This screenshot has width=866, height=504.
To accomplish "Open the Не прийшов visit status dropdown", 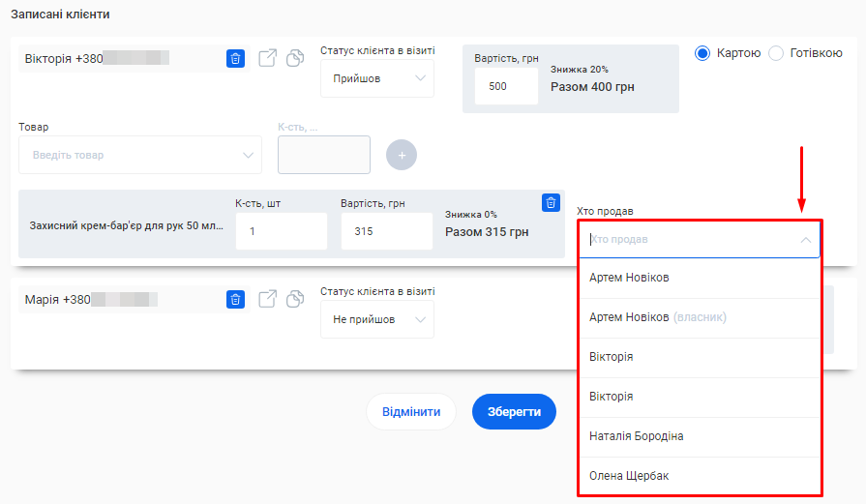I will point(376,319).
